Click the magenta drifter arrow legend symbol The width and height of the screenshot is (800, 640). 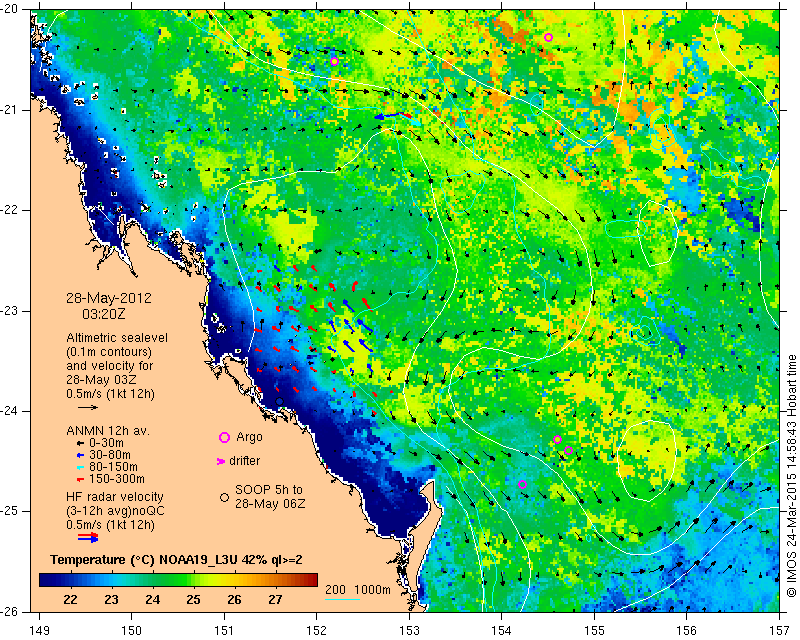point(221,461)
